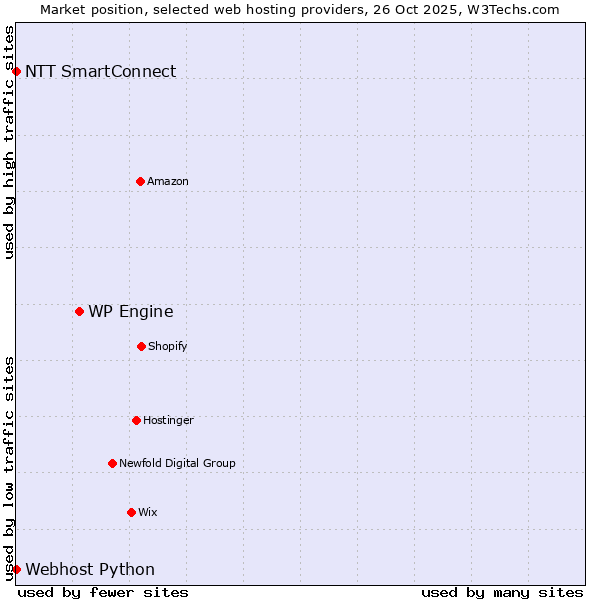This screenshot has width=600, height=600.
Task: Click the 'used by high traffic sites' axis label
Action: tap(9, 141)
